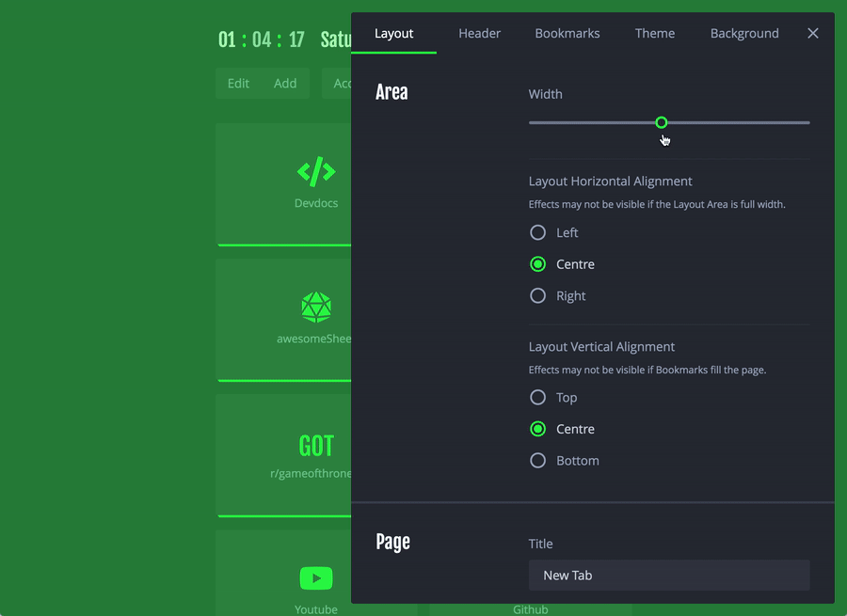The height and width of the screenshot is (616, 847).
Task: Select Top vertical alignment
Action: coord(553,398)
